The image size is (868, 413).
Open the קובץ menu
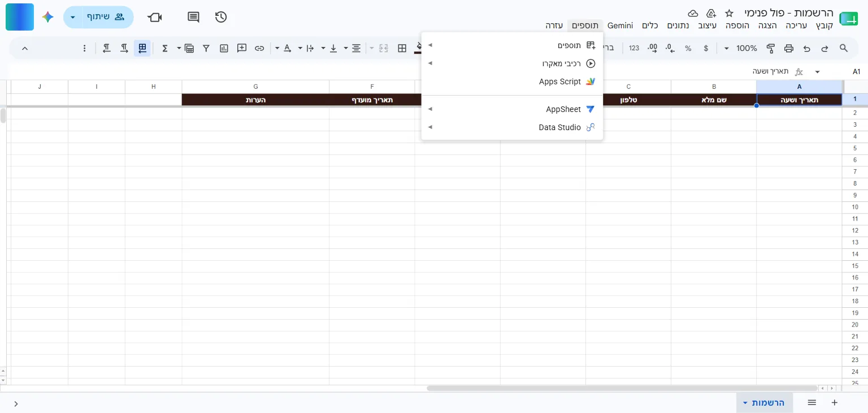824,25
